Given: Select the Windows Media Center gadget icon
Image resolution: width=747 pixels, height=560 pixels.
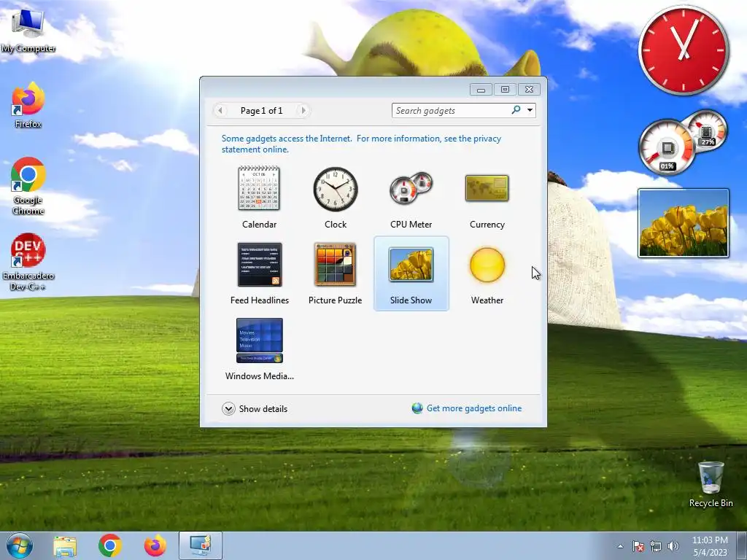Looking at the screenshot, I should point(260,341).
